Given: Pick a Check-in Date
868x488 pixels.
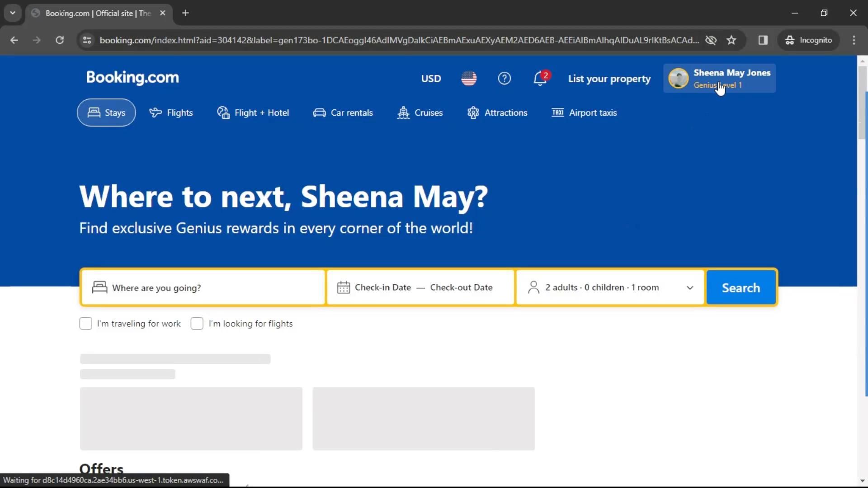Looking at the screenshot, I should pyautogui.click(x=382, y=287).
